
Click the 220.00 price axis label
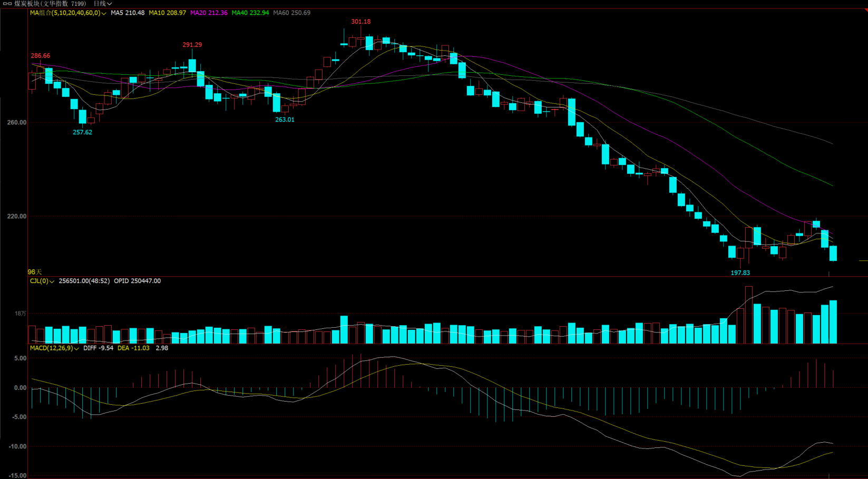[17, 216]
